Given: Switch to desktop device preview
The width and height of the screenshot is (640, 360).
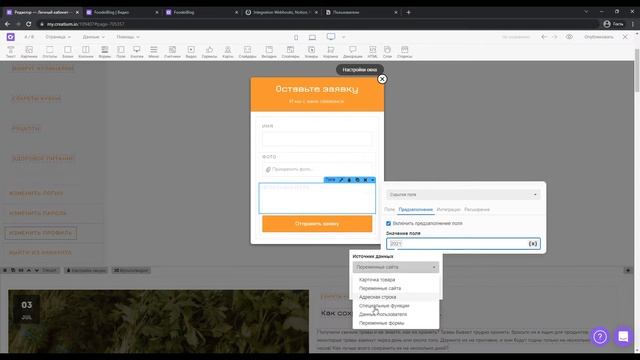Looking at the screenshot, I should (x=331, y=37).
